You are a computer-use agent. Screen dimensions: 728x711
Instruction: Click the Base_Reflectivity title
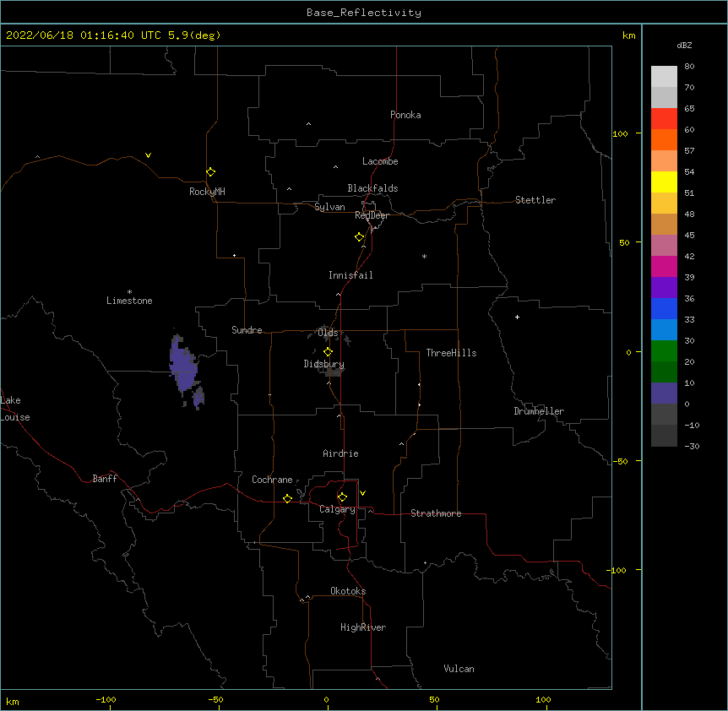364,13
